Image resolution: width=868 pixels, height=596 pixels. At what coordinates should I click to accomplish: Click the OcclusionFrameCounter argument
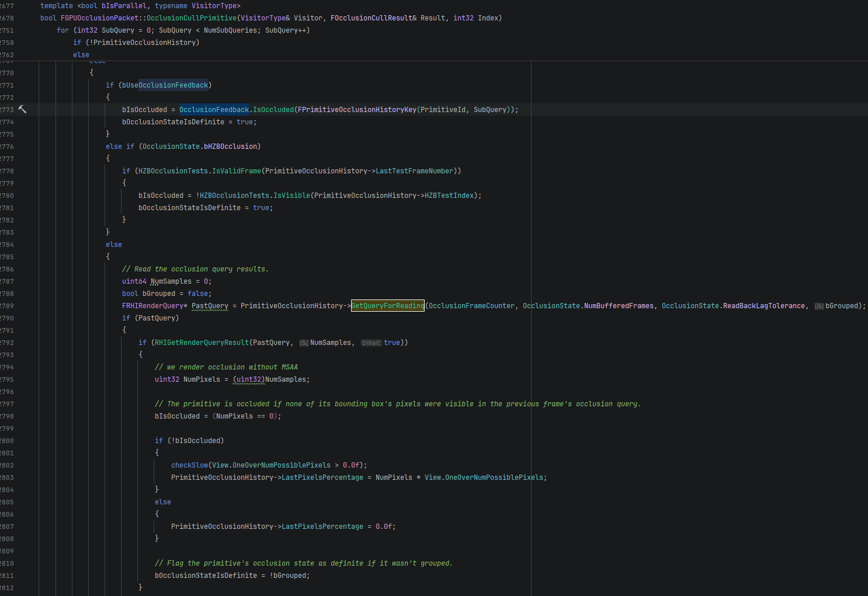click(x=471, y=306)
